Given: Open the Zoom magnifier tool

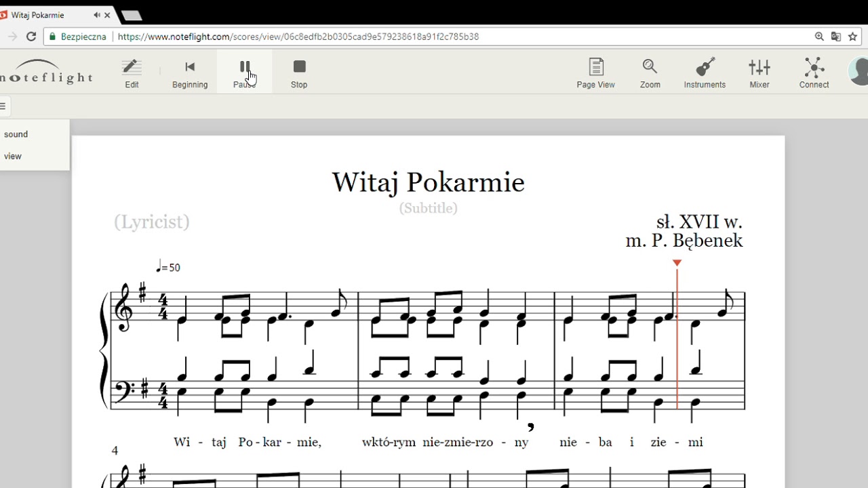Looking at the screenshot, I should click(650, 73).
